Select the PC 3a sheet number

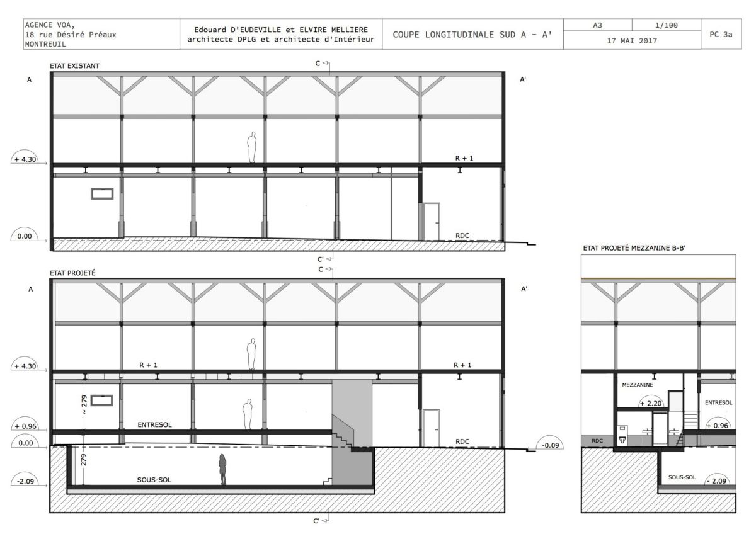[x=720, y=35]
